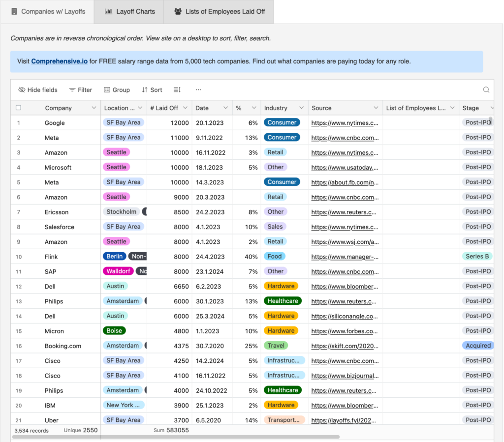The image size is (504, 442).
Task: Open the Filter options
Action: (x=81, y=90)
